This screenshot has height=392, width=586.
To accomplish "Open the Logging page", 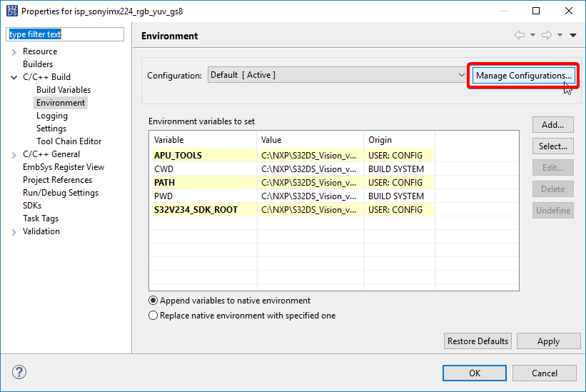I will (x=52, y=116).
